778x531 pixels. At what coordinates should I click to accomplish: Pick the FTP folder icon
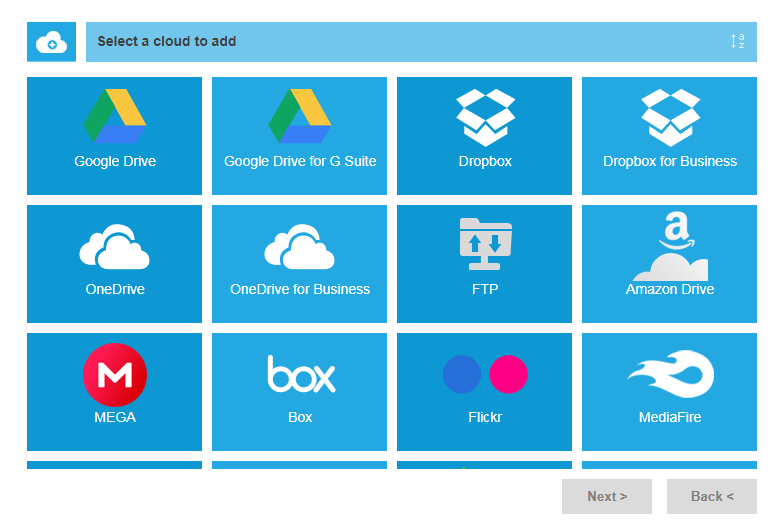click(485, 243)
